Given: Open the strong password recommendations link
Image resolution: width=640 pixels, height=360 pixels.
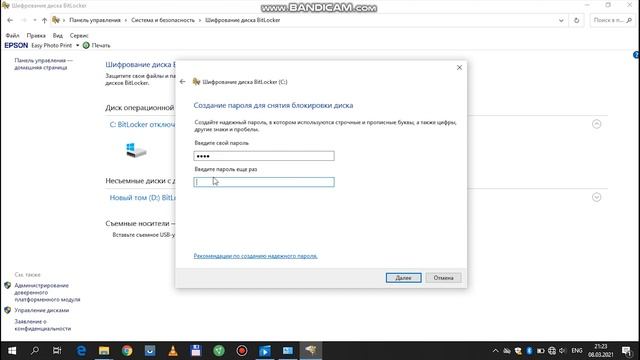Looking at the screenshot, I should click(256, 256).
